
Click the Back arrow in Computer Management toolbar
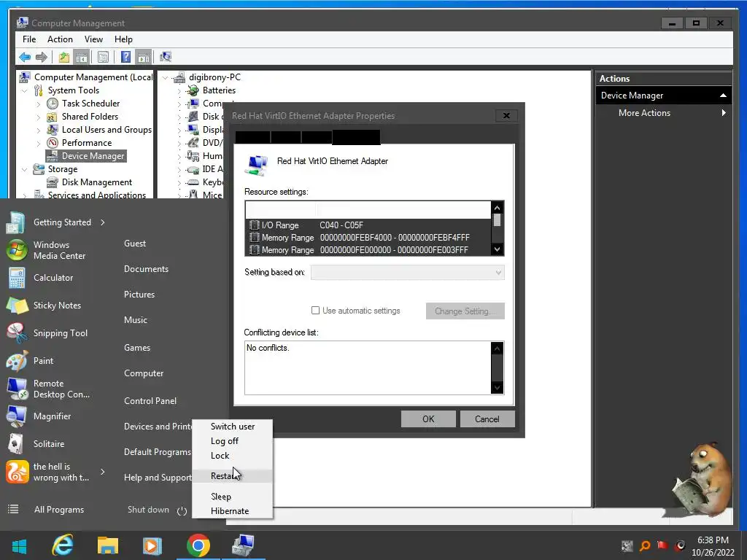coord(25,57)
